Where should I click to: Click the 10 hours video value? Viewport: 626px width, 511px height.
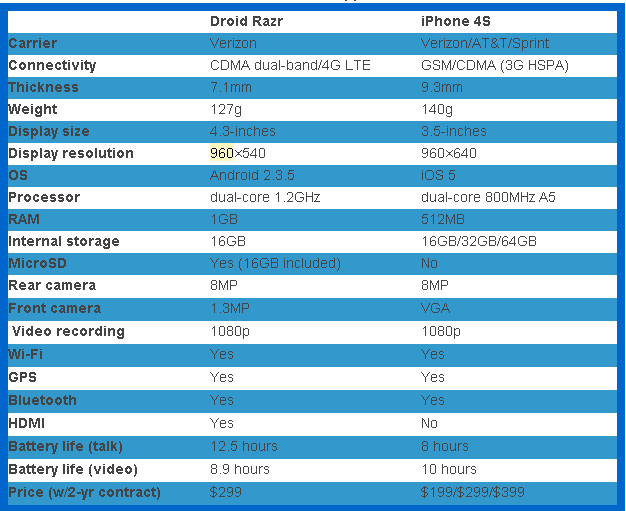tap(449, 469)
